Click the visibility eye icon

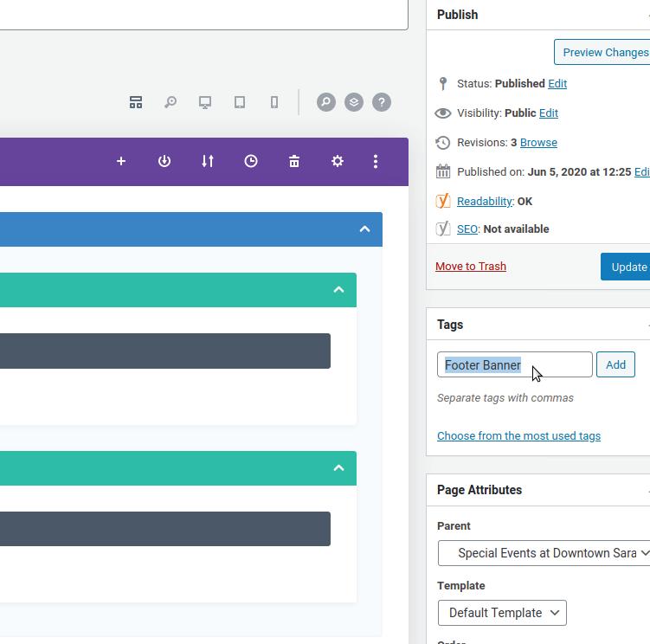click(x=443, y=113)
